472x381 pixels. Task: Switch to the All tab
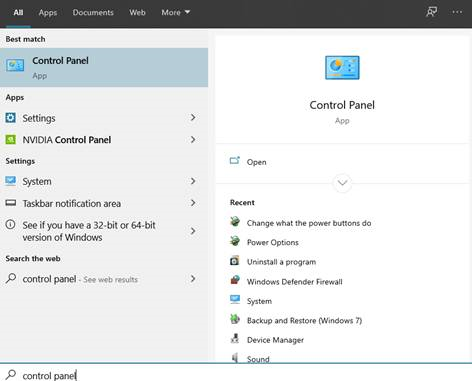[x=18, y=13]
